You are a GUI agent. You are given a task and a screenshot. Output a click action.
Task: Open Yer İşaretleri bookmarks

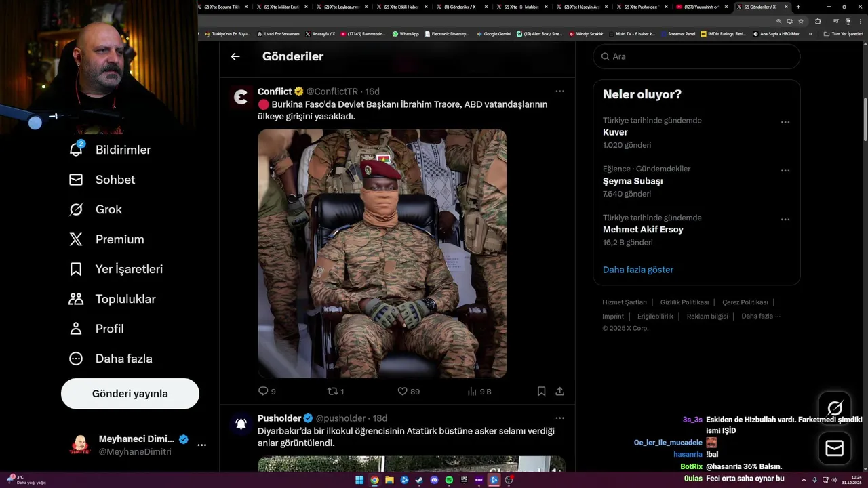(x=115, y=269)
